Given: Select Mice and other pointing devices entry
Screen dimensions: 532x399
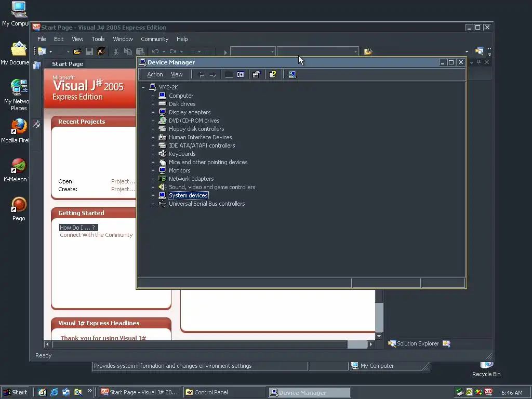Looking at the screenshot, I should pyautogui.click(x=208, y=162).
